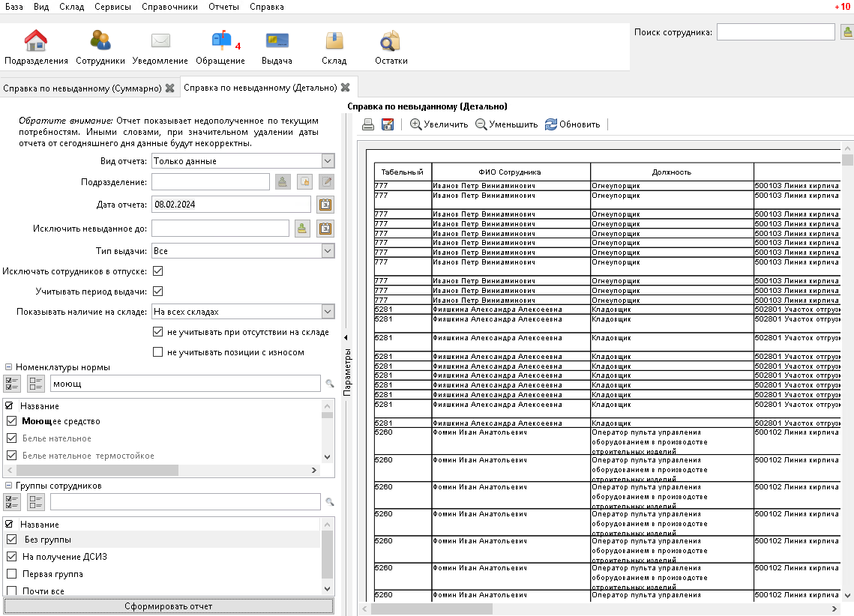The height and width of the screenshot is (616, 854).
Task: Open calendar picker for Дата отчета
Action: click(x=325, y=205)
